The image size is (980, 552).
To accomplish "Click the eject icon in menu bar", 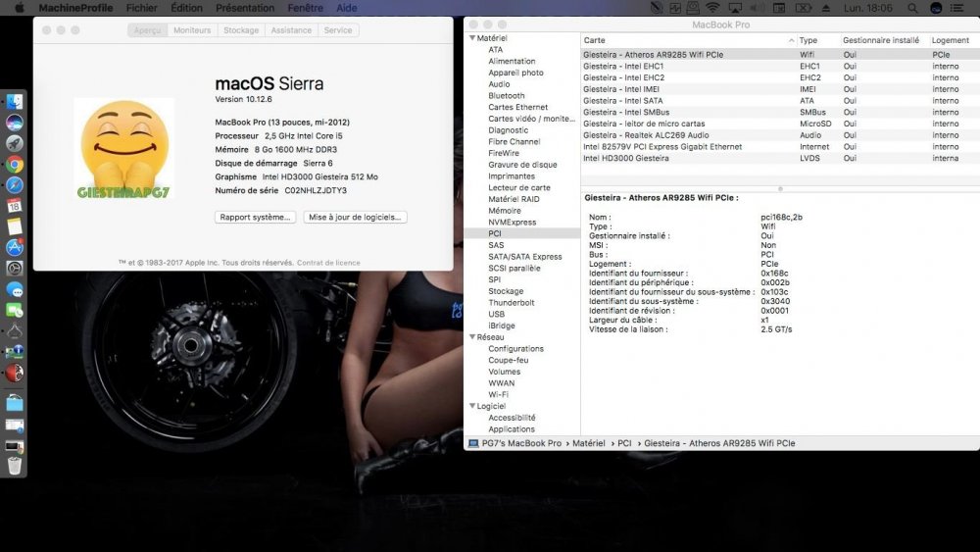I will (825, 8).
